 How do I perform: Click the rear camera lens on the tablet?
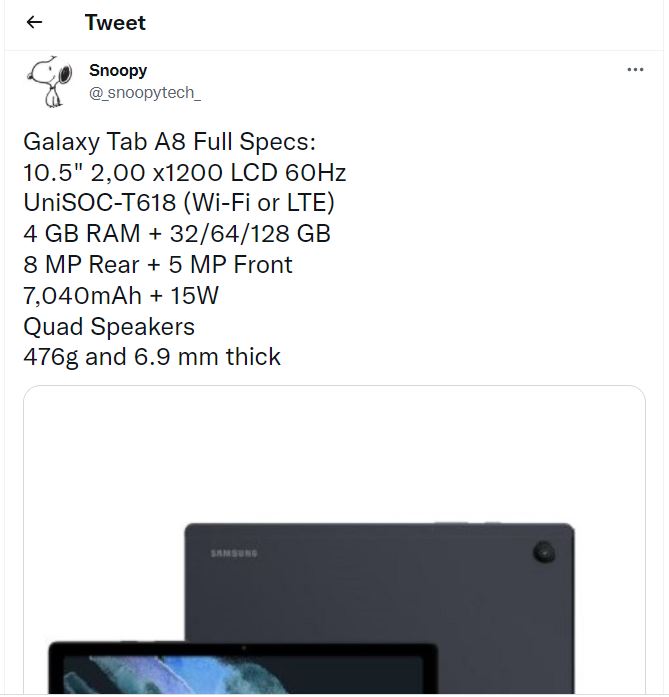pos(544,553)
